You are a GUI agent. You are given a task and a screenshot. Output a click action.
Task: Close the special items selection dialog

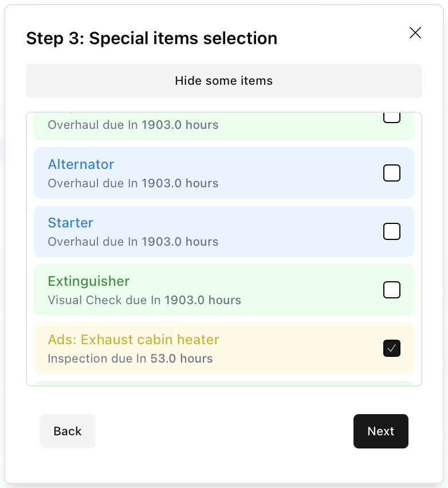coord(415,33)
